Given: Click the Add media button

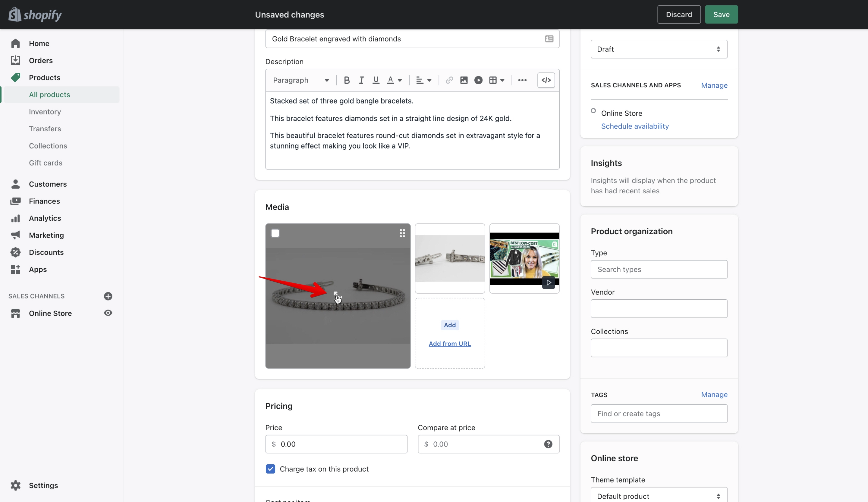Looking at the screenshot, I should (x=449, y=325).
